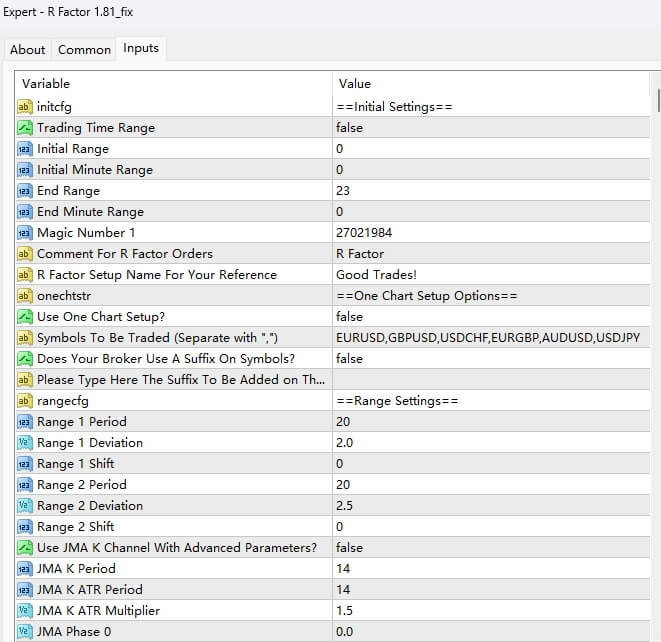The image size is (661, 642).
Task: Click the End Range value 23
Action: [x=343, y=191]
